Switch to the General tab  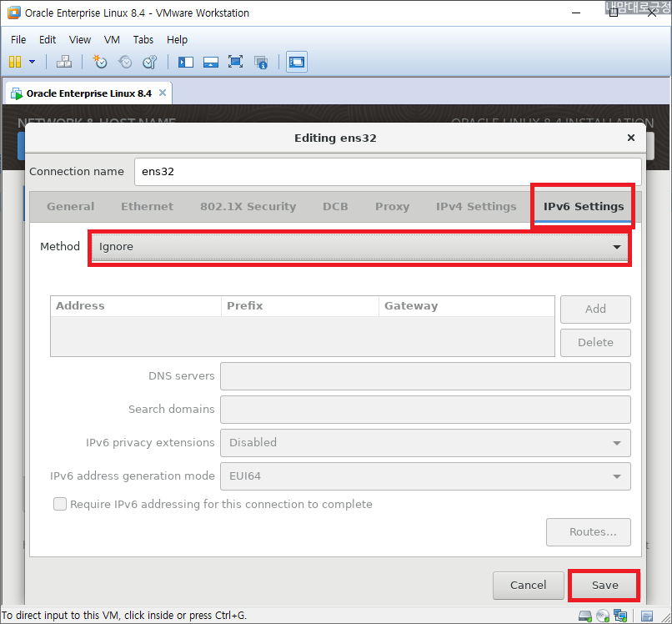click(70, 206)
